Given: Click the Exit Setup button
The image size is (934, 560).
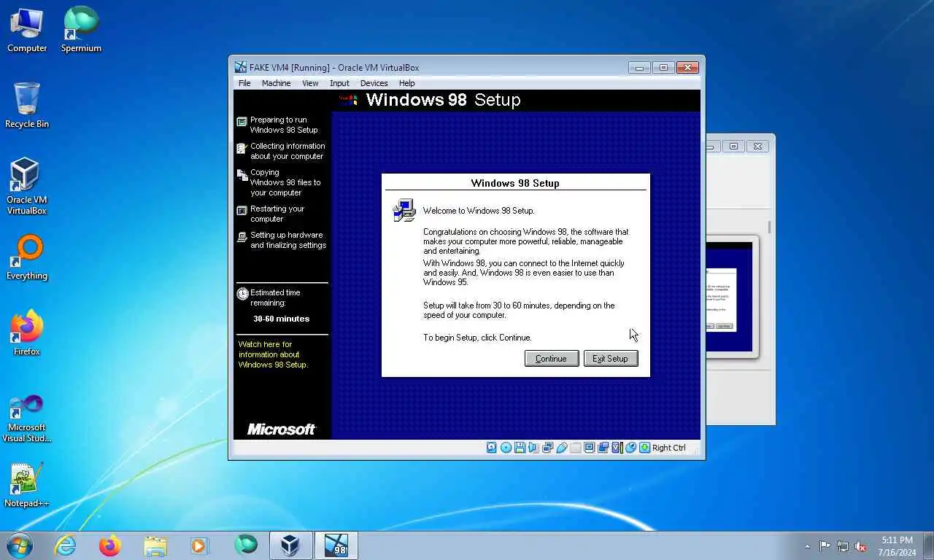Looking at the screenshot, I should [x=611, y=359].
